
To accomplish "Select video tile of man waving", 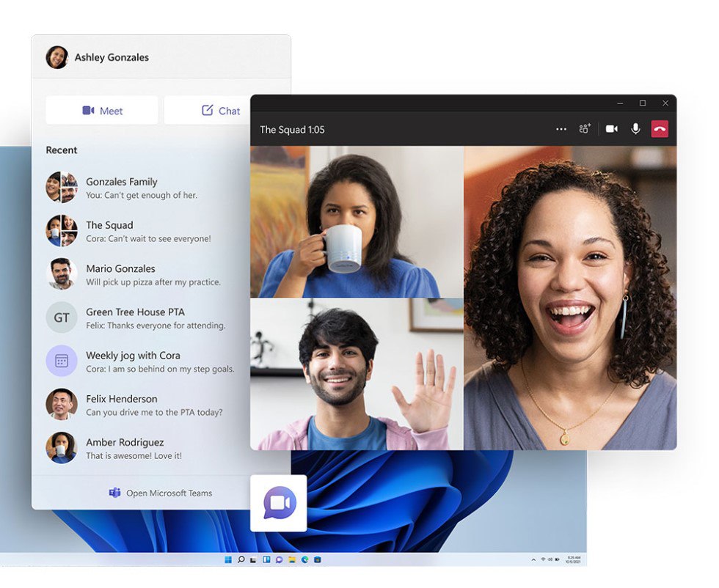I will pos(357,374).
